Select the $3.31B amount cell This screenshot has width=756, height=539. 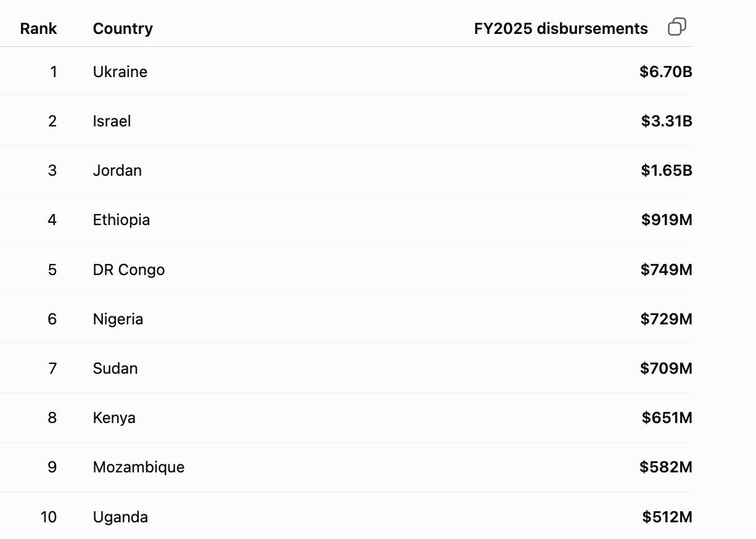coord(667,121)
